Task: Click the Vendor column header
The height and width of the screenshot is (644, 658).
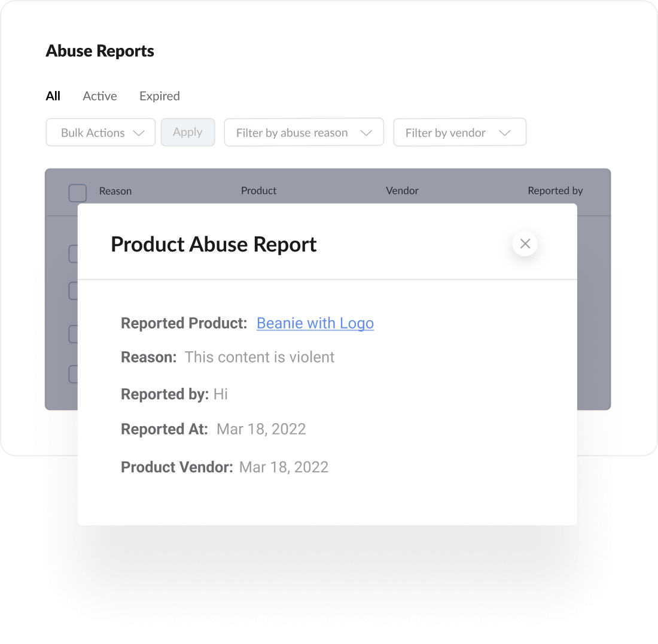Action: pos(402,190)
